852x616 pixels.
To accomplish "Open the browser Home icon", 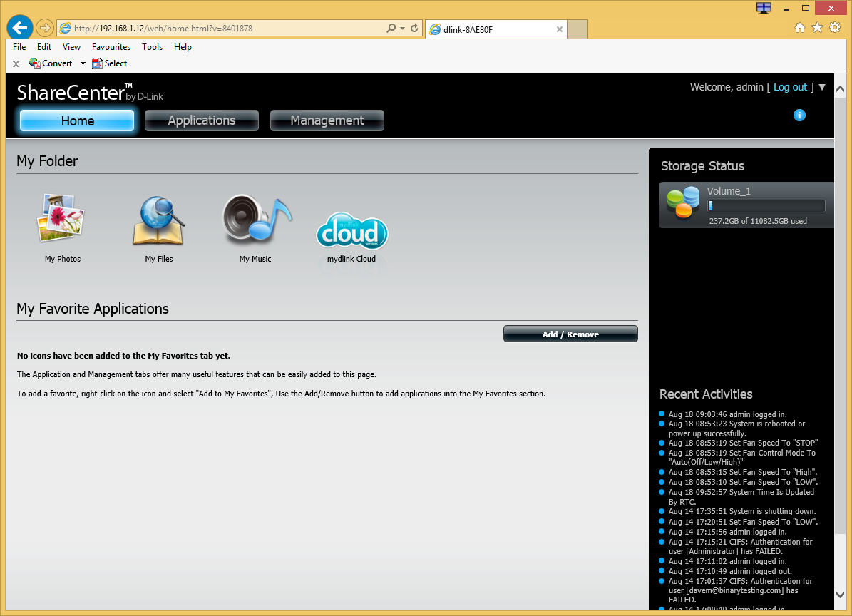I will [800, 28].
